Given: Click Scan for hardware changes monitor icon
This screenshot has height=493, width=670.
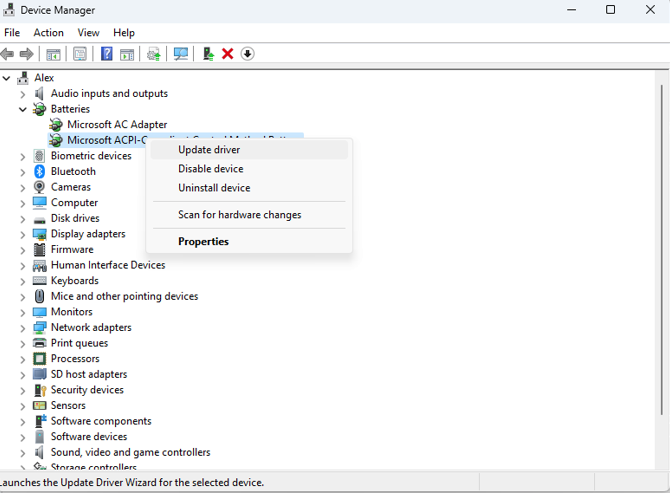Looking at the screenshot, I should coord(181,54).
